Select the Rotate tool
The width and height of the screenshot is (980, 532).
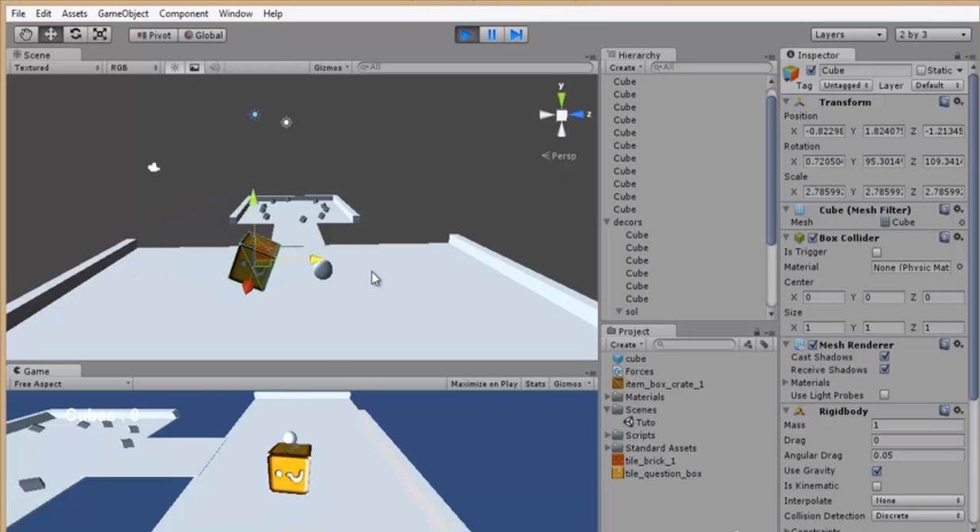(x=75, y=34)
